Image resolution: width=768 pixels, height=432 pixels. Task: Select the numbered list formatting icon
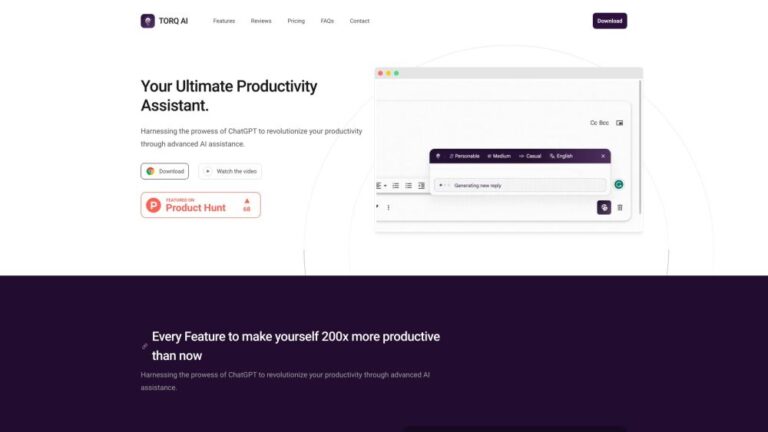pyautogui.click(x=395, y=186)
